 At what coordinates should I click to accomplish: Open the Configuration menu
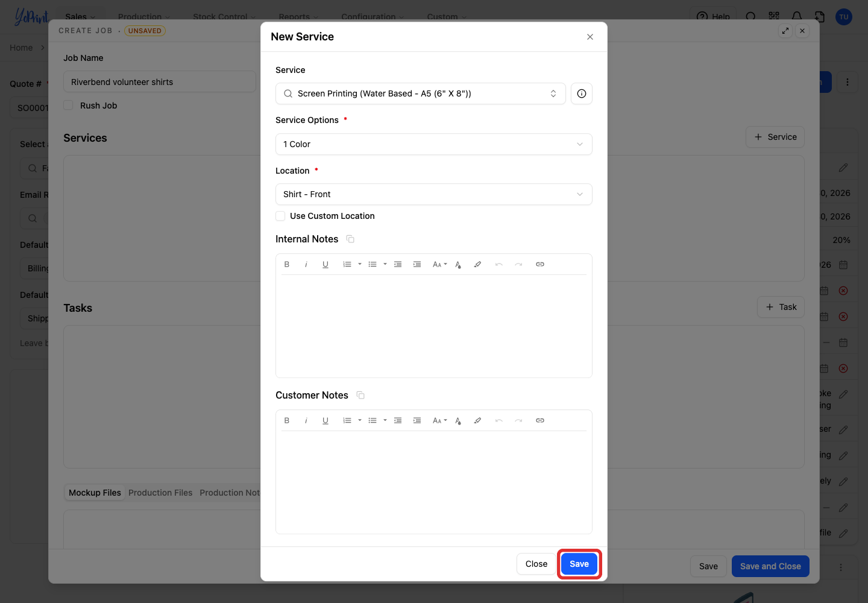(373, 16)
